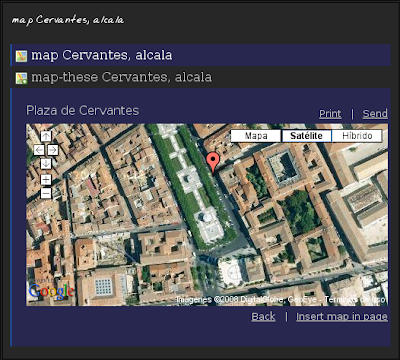Click in the command input 'map Cervantes, alcala'
400x360 pixels.
point(68,20)
